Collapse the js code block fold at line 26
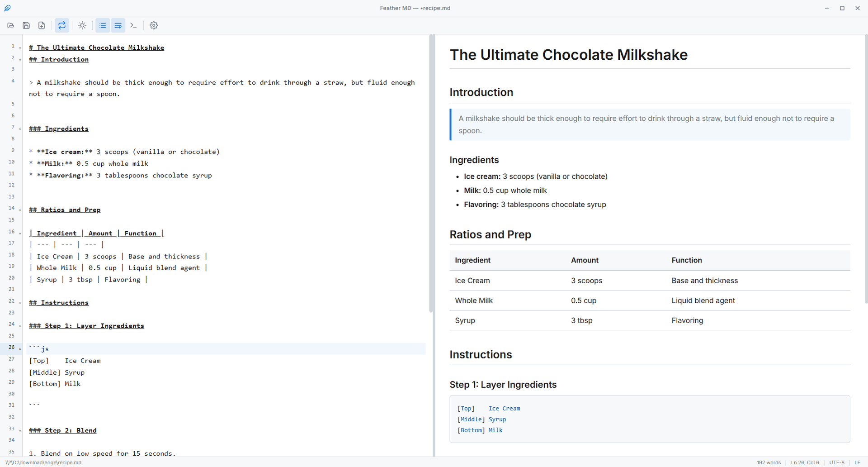Screen dimensions: 868x467 [20, 349]
